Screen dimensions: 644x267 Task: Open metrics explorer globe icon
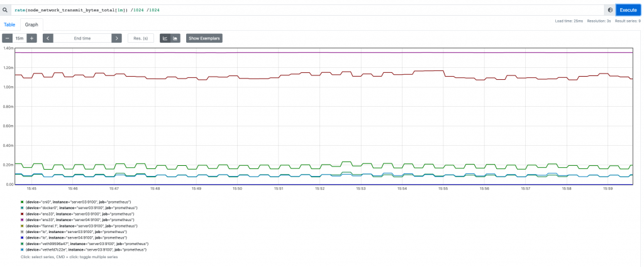point(610,10)
